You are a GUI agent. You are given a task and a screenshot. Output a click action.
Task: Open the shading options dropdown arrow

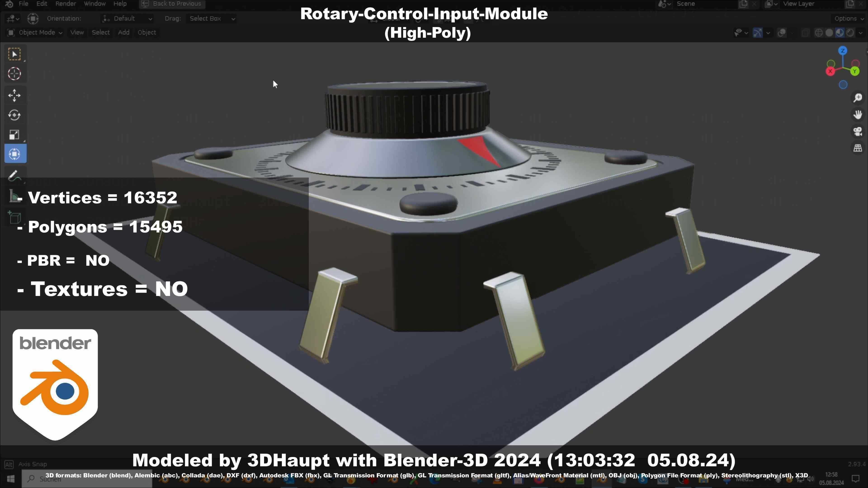(860, 33)
